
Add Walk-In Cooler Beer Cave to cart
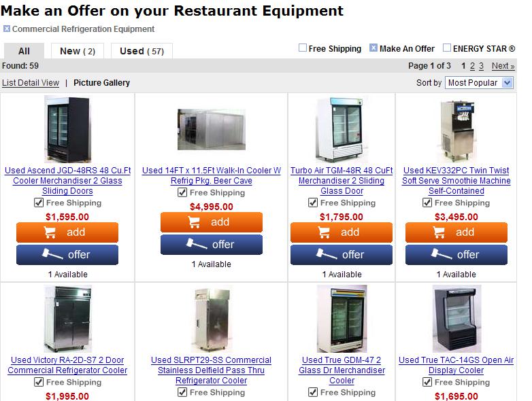click(x=212, y=222)
